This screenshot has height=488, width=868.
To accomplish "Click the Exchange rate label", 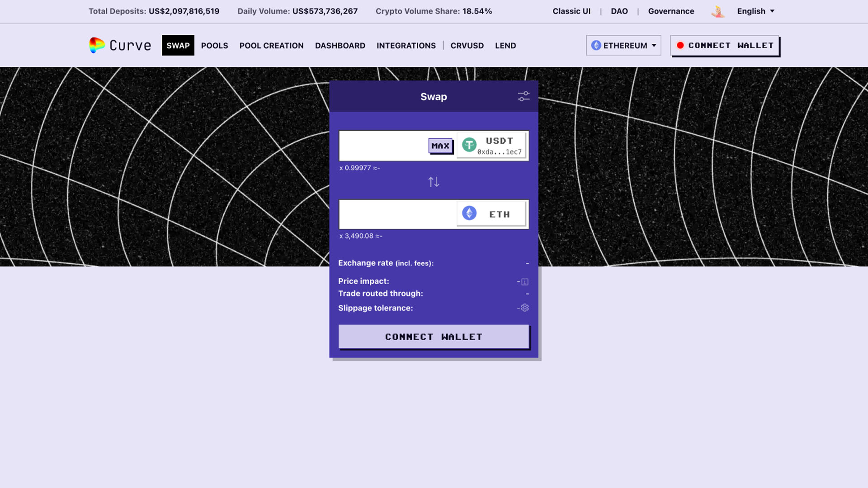I will point(386,263).
